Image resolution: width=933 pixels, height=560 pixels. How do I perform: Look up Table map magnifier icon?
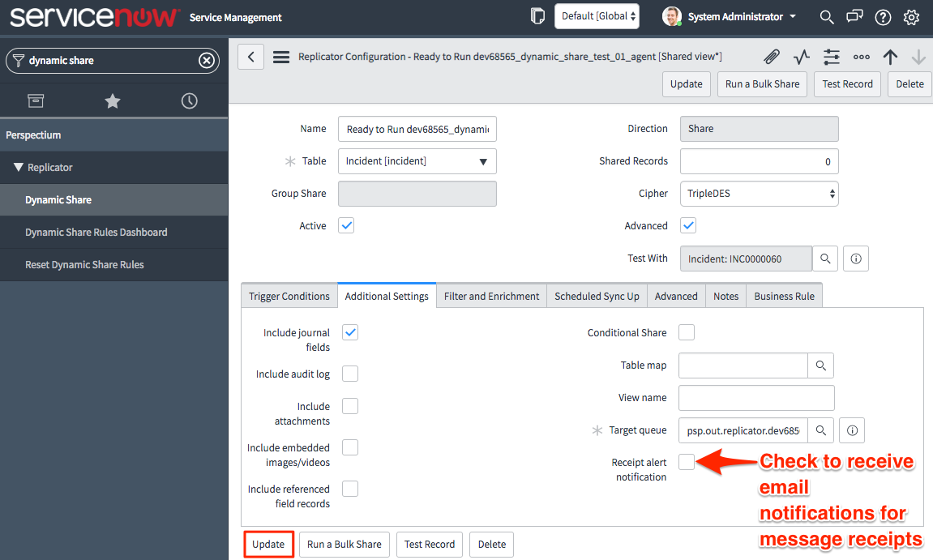(820, 365)
